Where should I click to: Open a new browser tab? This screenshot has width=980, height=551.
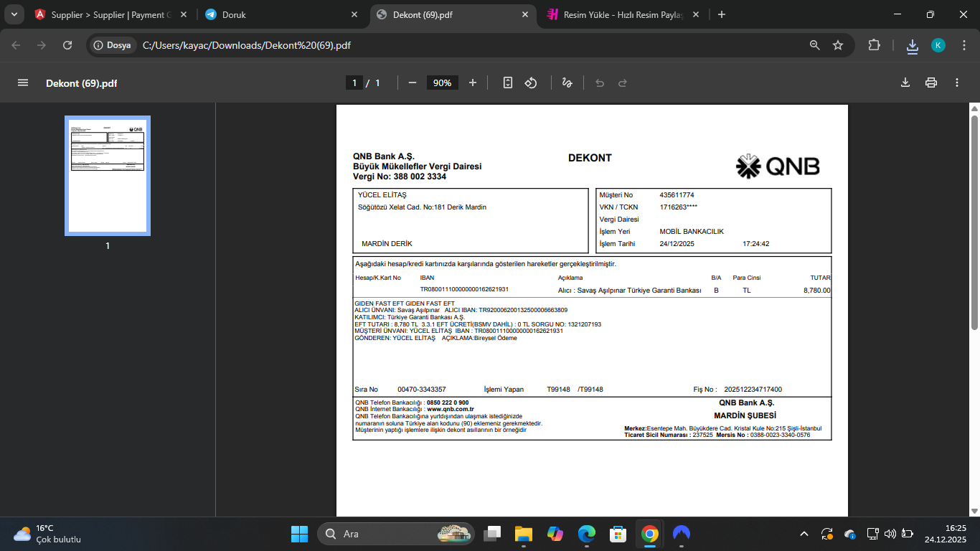pos(722,14)
